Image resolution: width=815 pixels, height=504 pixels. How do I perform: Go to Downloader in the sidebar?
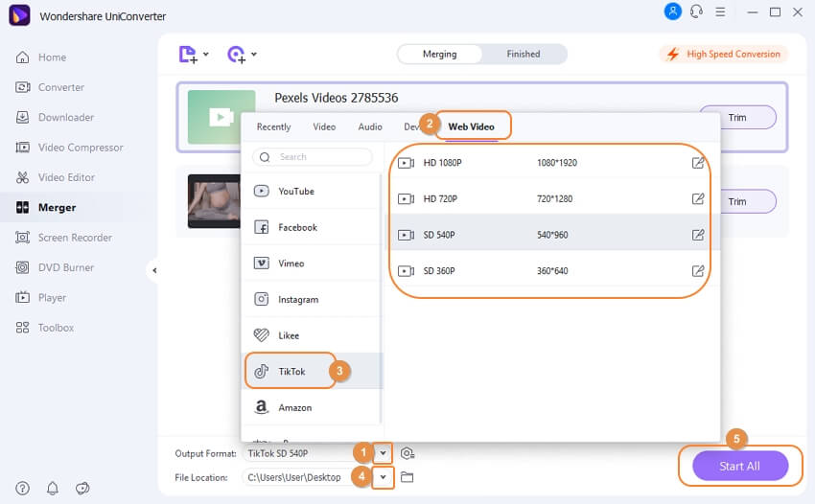(55, 118)
